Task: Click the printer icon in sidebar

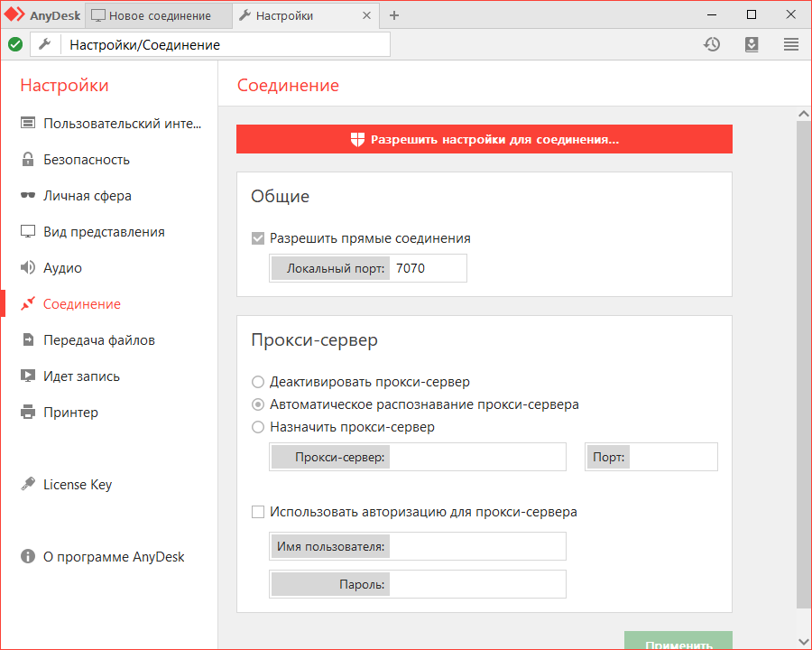Action: [28, 412]
